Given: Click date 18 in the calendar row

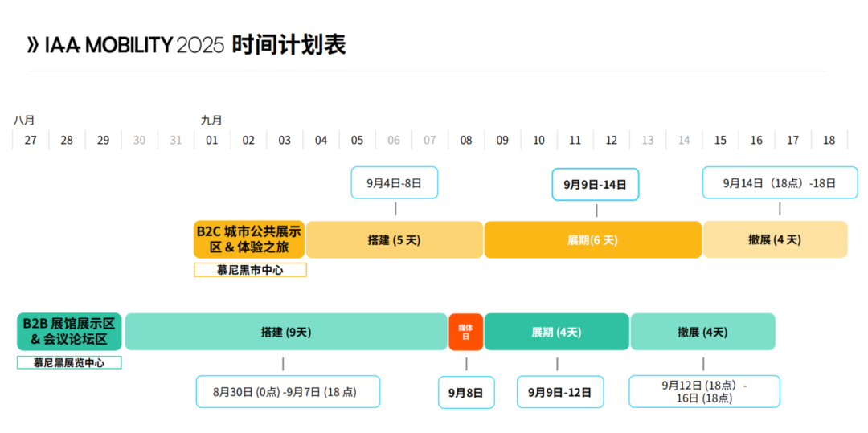Looking at the screenshot, I should 829,141.
